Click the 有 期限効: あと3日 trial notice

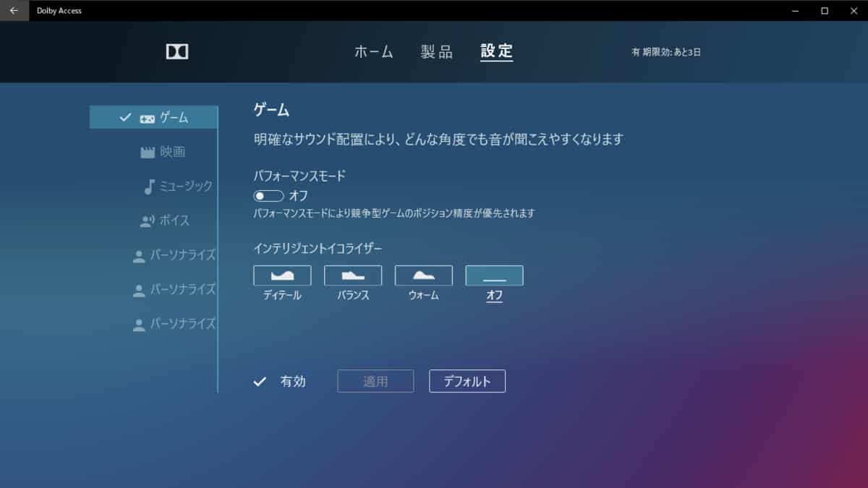click(x=666, y=52)
